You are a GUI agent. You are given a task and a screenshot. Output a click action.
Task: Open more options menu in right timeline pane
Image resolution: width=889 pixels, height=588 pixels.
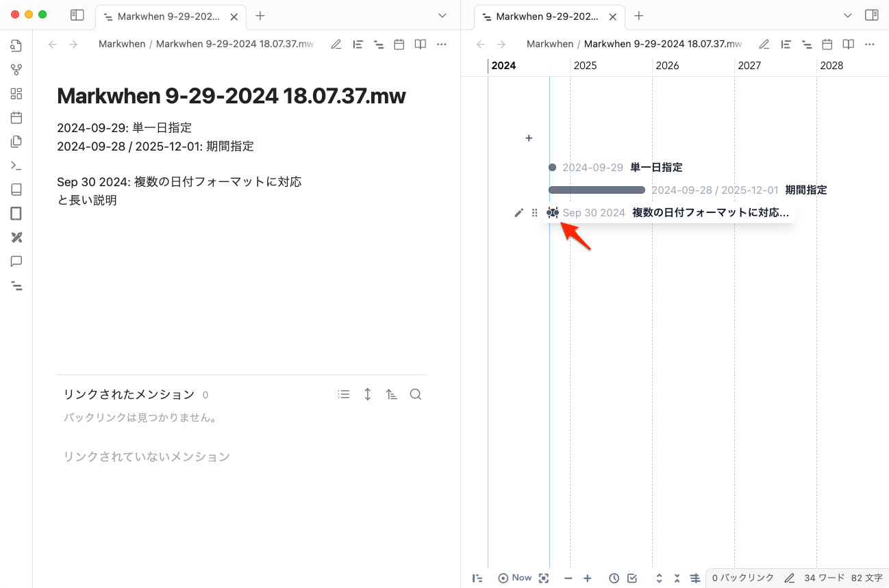point(870,44)
